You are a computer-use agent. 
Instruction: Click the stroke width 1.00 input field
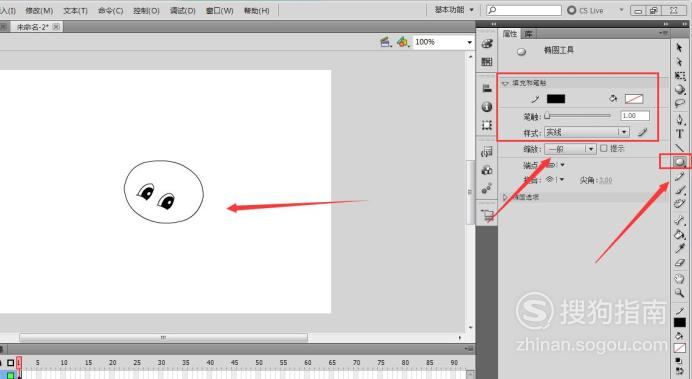(635, 116)
